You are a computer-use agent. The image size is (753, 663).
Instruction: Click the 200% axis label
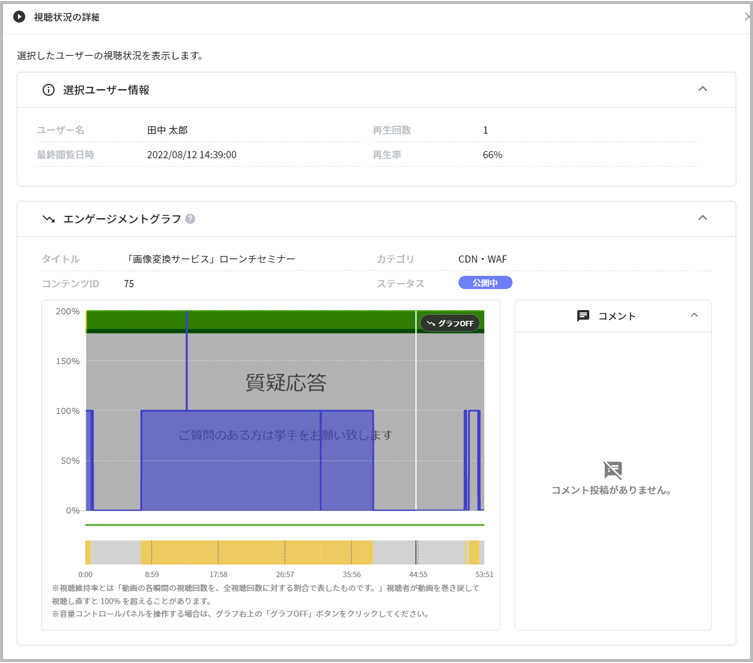tap(67, 311)
